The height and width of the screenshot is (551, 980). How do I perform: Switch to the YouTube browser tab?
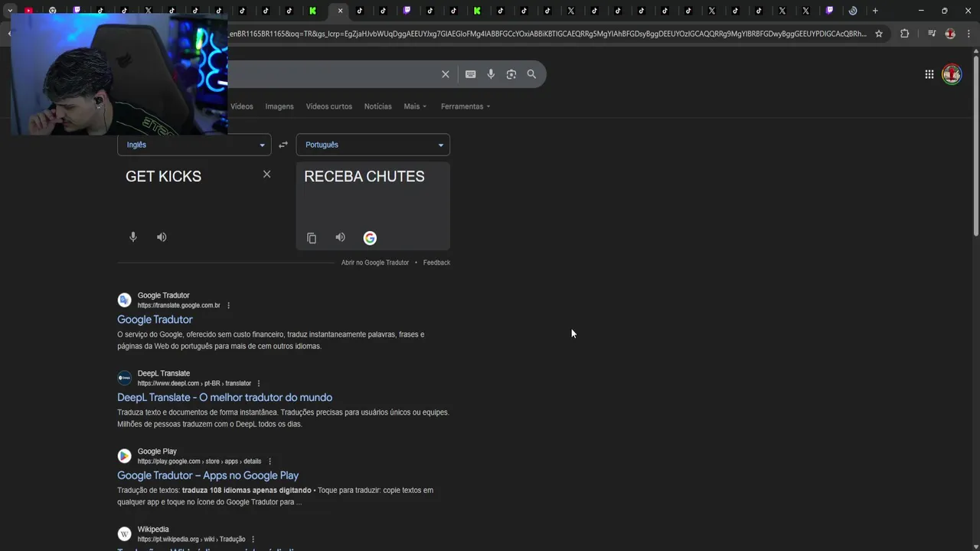tap(28, 11)
